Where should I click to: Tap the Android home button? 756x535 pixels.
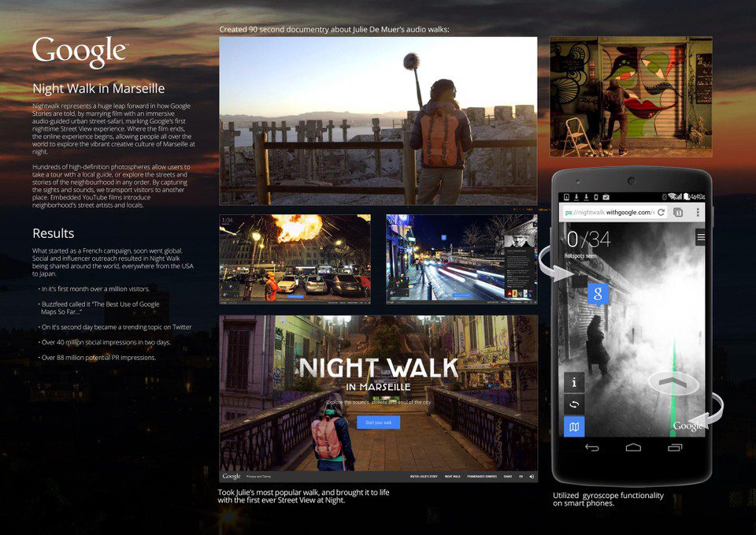pyautogui.click(x=633, y=448)
